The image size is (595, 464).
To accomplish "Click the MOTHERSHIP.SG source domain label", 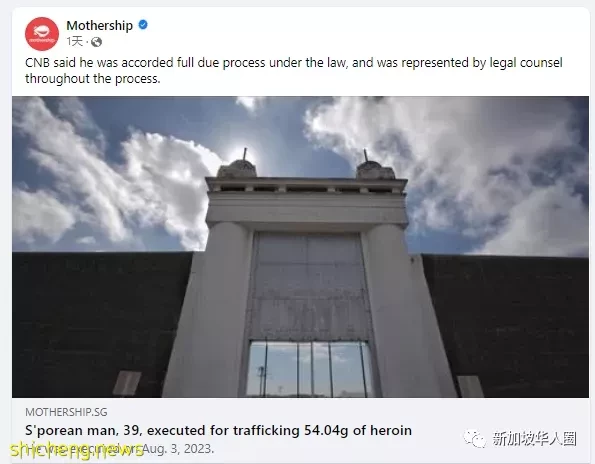I will coord(66,412).
